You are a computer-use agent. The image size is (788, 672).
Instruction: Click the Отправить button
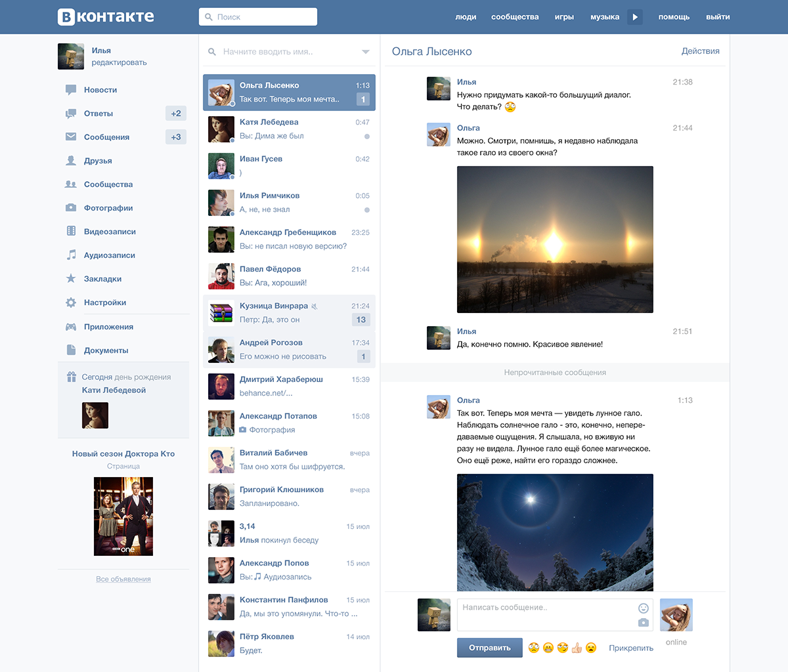(x=490, y=648)
